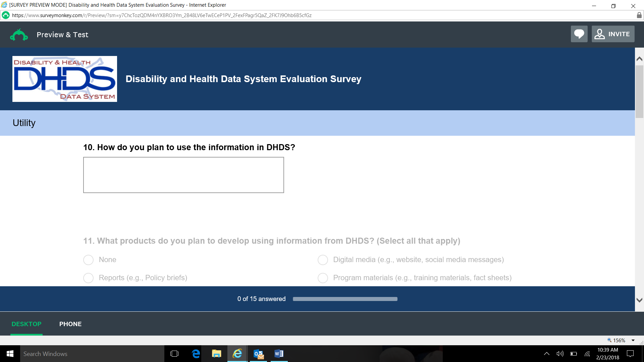Open Word from taskbar
This screenshot has height=362, width=644.
[x=279, y=354]
